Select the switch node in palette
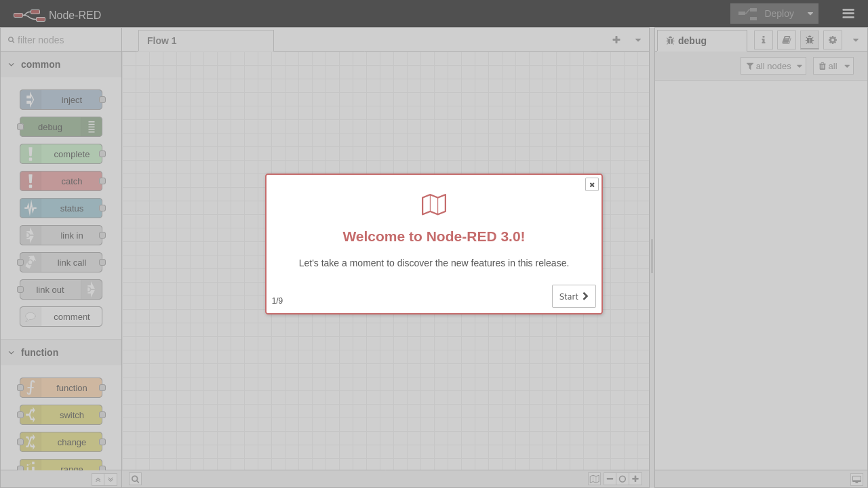Screen dimensions: 868x488 point(61,415)
